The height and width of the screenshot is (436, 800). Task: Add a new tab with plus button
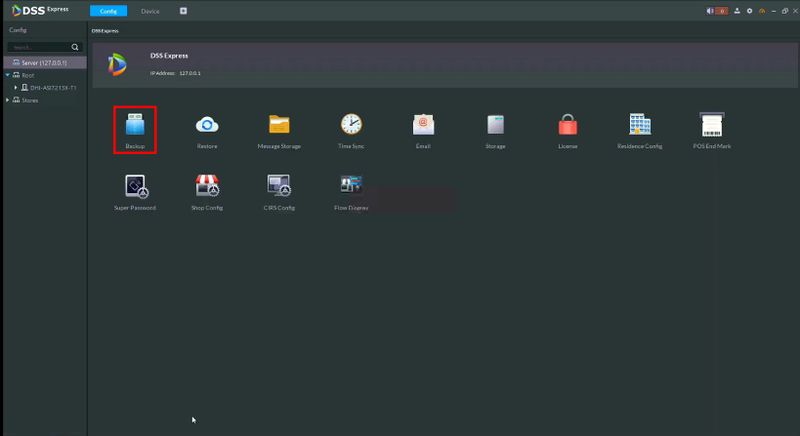[x=183, y=11]
